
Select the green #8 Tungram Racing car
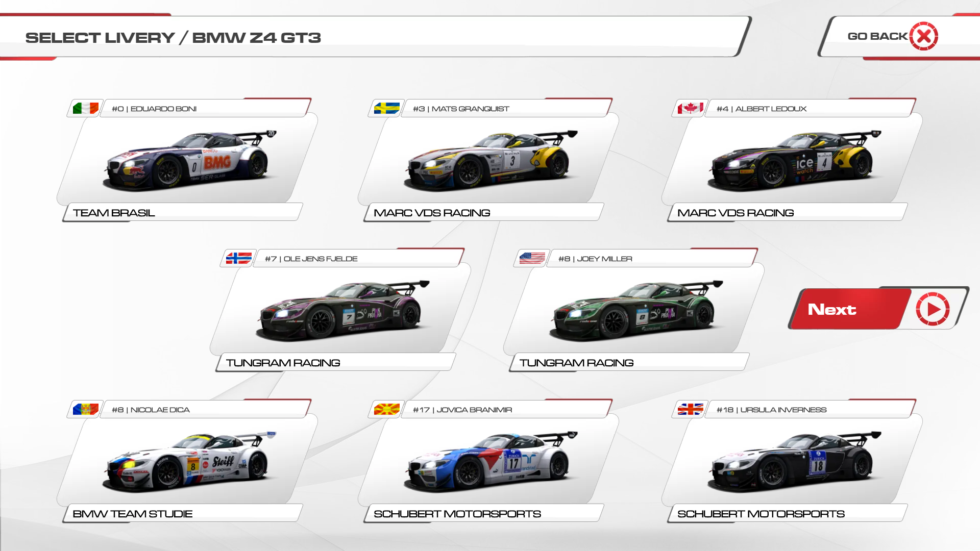click(x=635, y=310)
